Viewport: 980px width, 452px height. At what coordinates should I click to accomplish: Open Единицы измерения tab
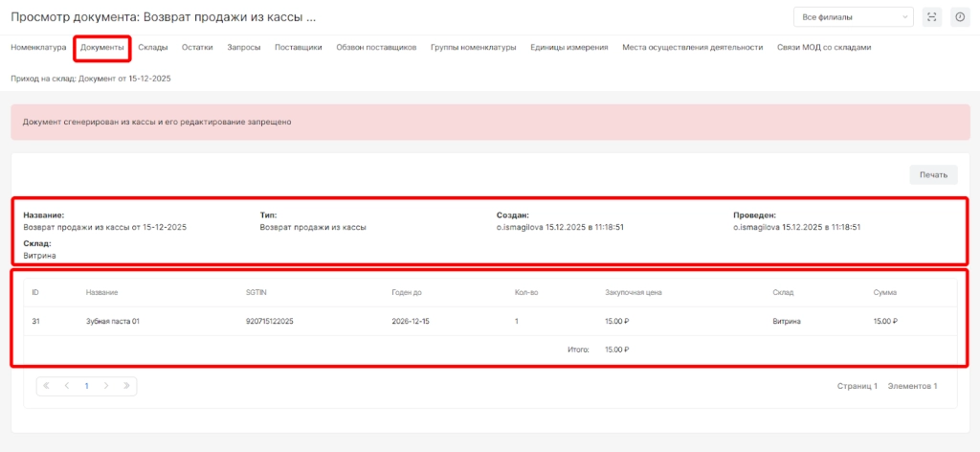[569, 47]
